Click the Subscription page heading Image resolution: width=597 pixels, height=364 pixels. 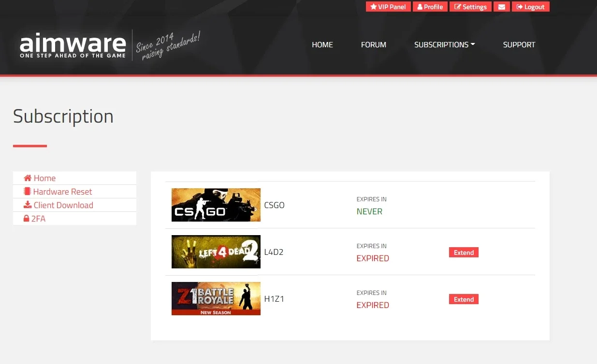63,116
